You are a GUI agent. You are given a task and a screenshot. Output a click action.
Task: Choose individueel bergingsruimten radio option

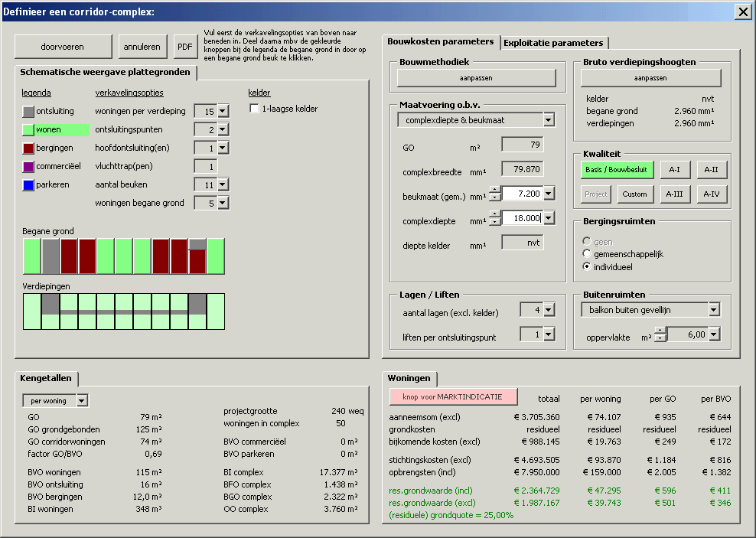[587, 267]
